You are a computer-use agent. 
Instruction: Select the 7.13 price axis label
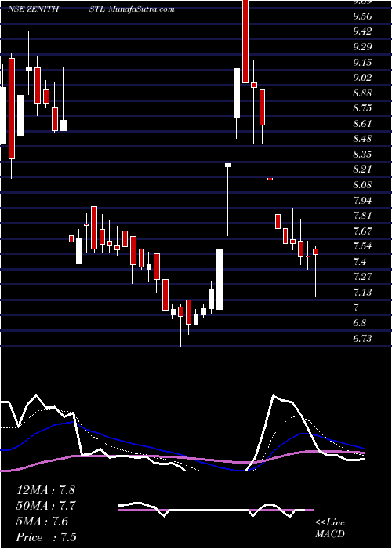click(362, 292)
